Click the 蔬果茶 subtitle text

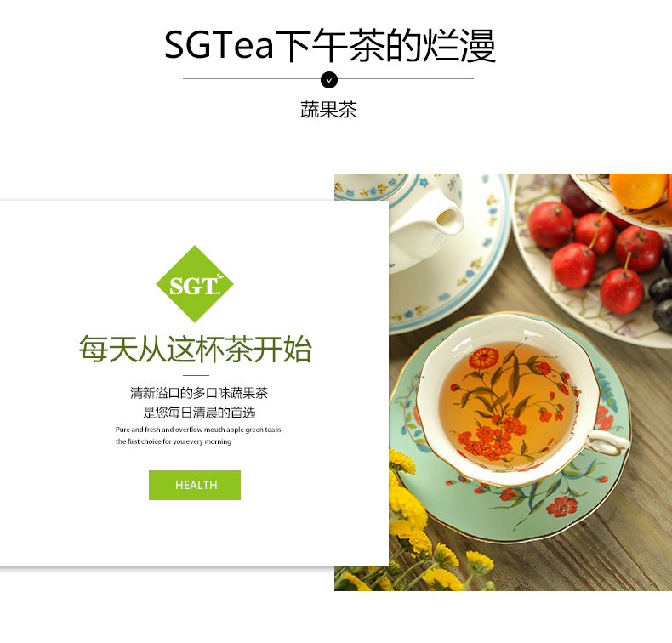[x=328, y=110]
